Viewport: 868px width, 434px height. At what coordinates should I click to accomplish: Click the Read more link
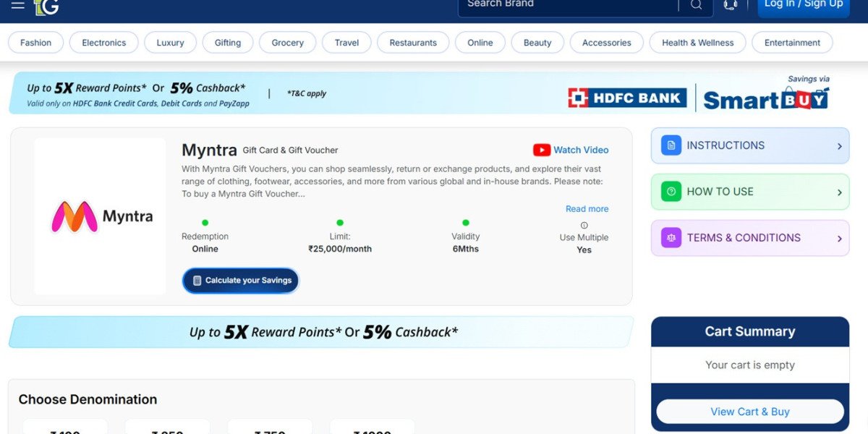[x=587, y=209]
